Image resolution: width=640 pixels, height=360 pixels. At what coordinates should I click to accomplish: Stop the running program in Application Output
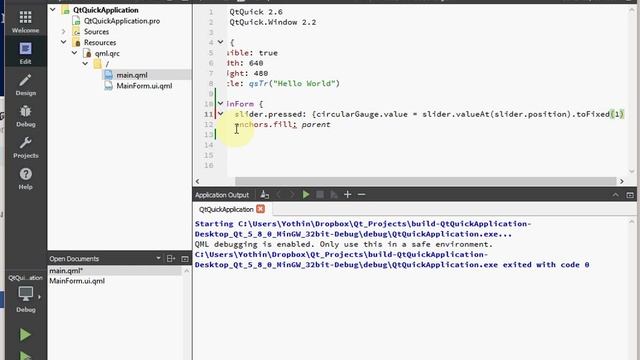point(320,195)
